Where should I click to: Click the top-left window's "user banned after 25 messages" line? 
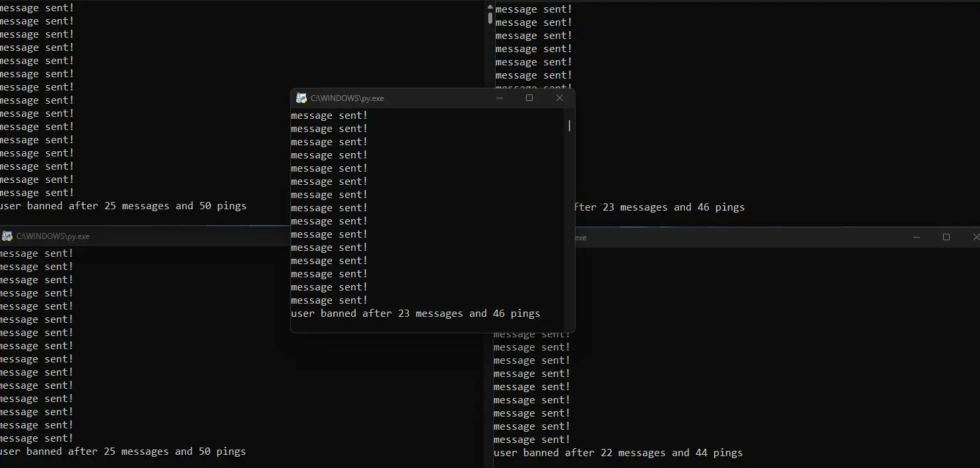click(x=123, y=206)
